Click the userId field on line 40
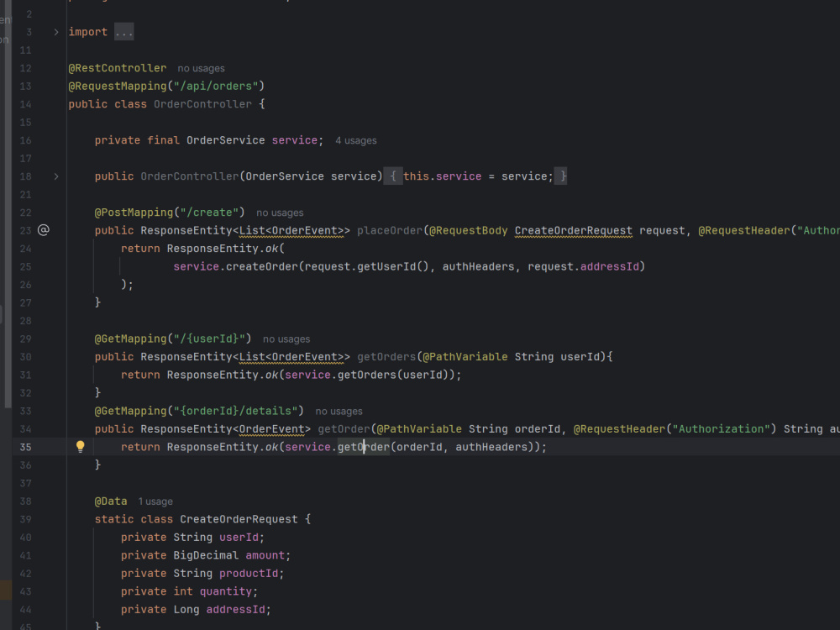840x630 pixels. [239, 538]
